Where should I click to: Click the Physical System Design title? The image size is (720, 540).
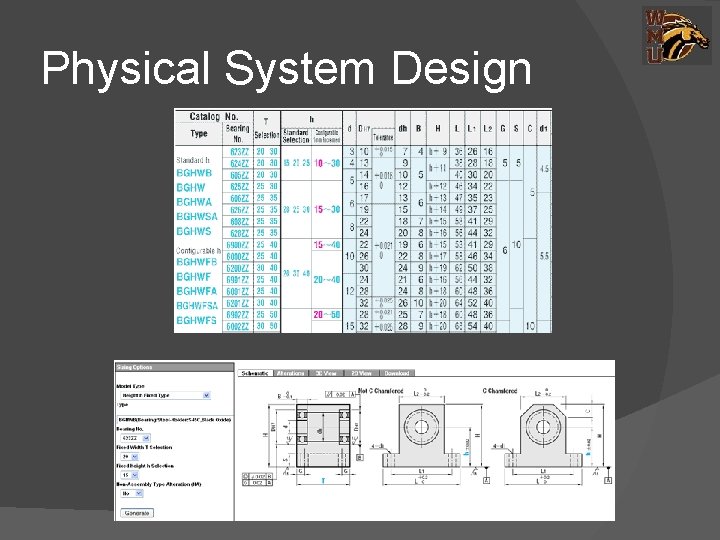coord(286,68)
